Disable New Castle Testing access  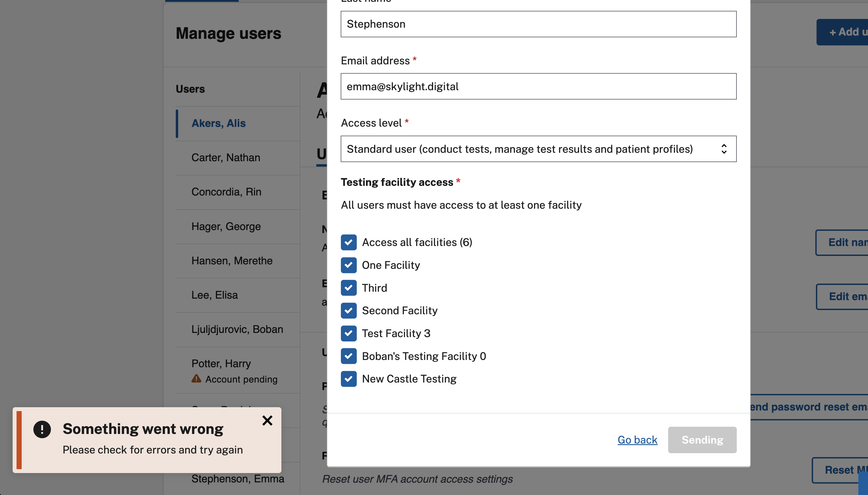[x=349, y=379]
